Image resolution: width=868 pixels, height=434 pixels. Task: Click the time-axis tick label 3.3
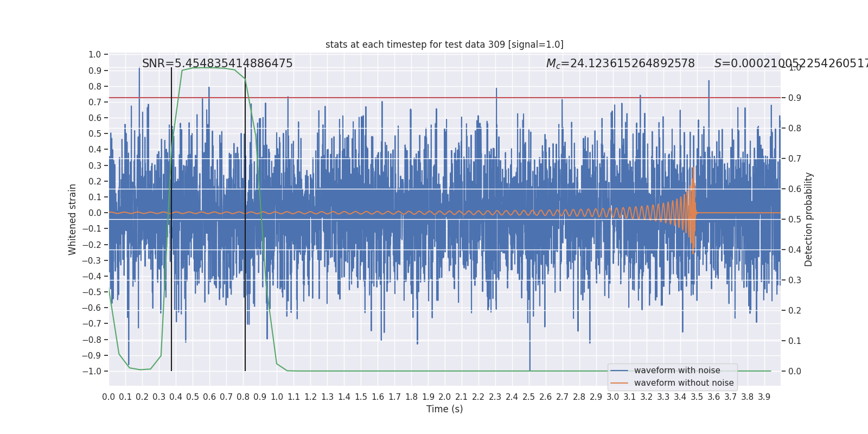(663, 397)
